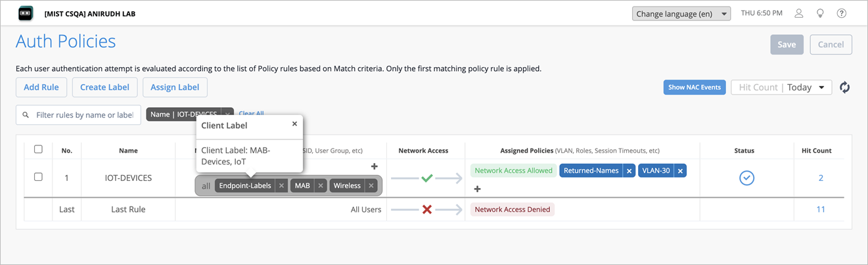Close the Client Label popup
Image resolution: width=868 pixels, height=265 pixels.
click(x=294, y=124)
